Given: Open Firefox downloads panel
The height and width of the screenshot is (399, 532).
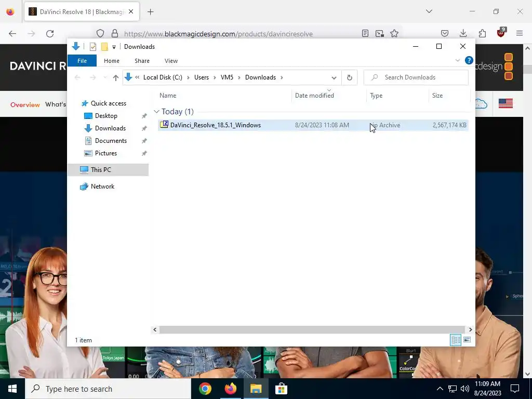Looking at the screenshot, I should pyautogui.click(x=463, y=33).
